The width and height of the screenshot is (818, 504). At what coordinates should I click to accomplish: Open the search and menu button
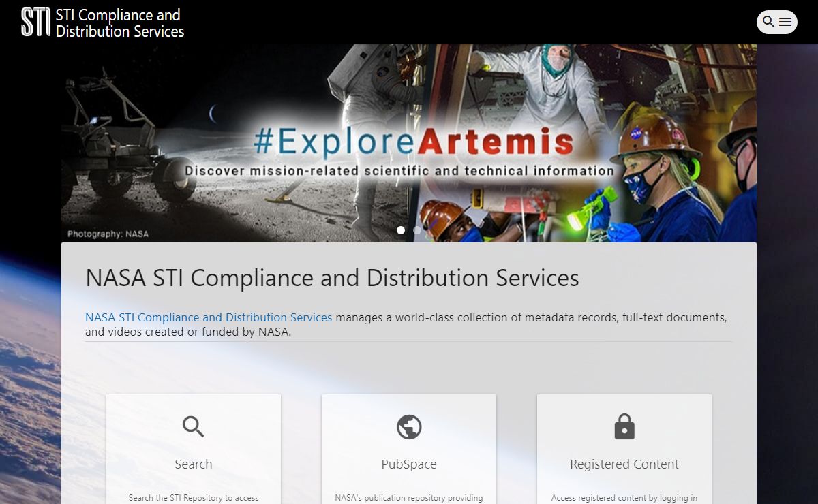(777, 22)
